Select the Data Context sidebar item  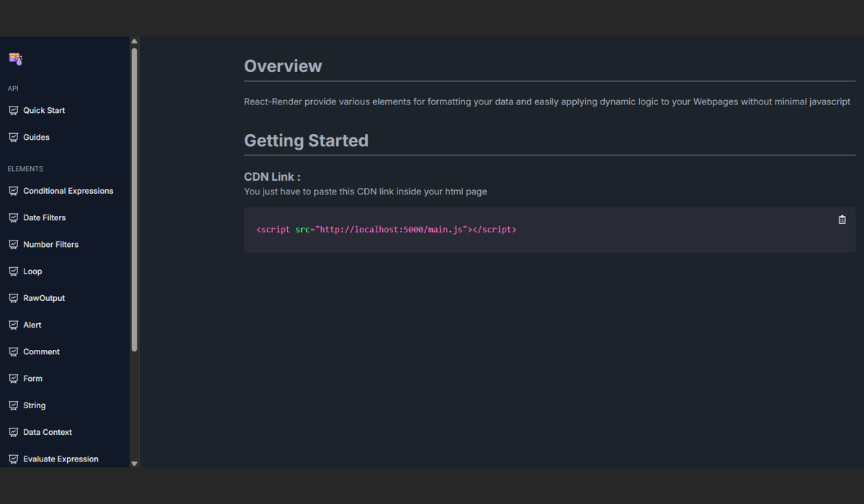[48, 432]
